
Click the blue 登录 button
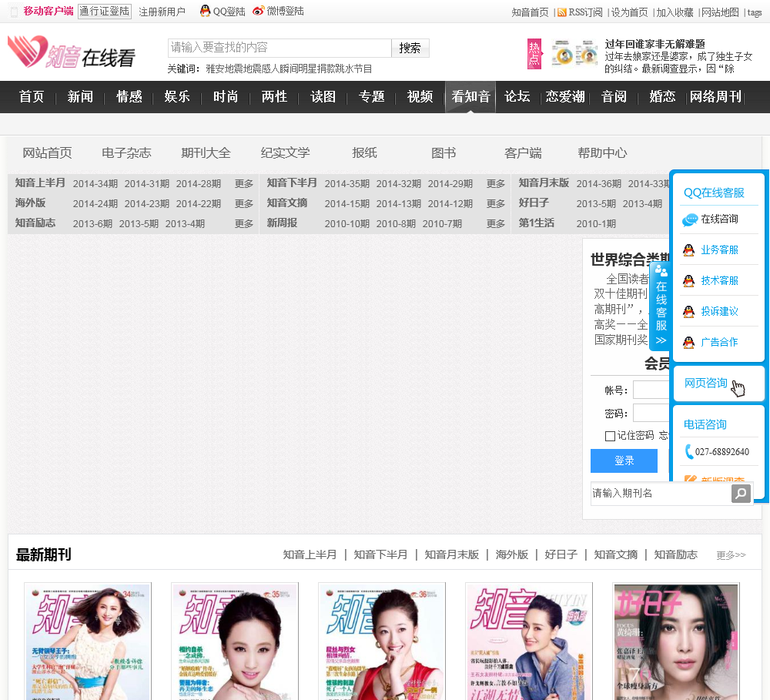click(624, 461)
